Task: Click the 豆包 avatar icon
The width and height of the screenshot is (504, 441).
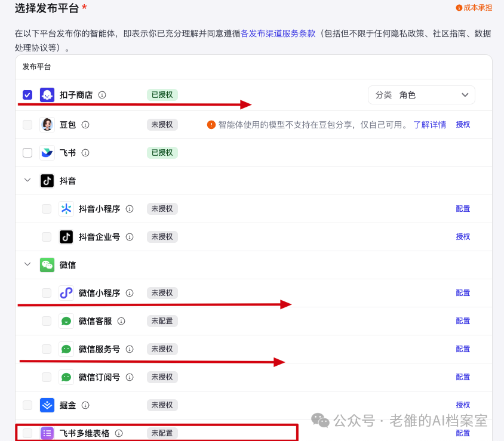Action: point(47,125)
